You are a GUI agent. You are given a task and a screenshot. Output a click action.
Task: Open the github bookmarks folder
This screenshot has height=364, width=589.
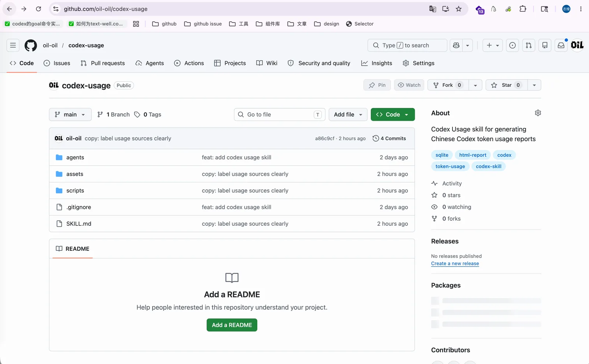[x=164, y=24]
